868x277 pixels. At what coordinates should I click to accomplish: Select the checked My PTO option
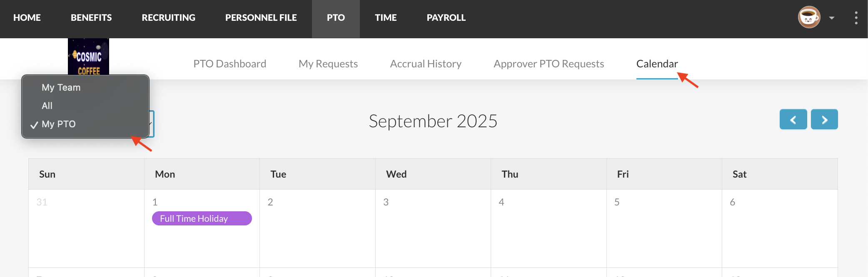point(59,124)
